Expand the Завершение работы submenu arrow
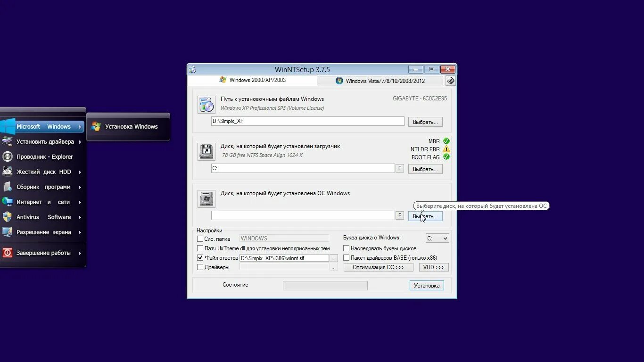Viewport: 644px width, 362px height. [80, 253]
